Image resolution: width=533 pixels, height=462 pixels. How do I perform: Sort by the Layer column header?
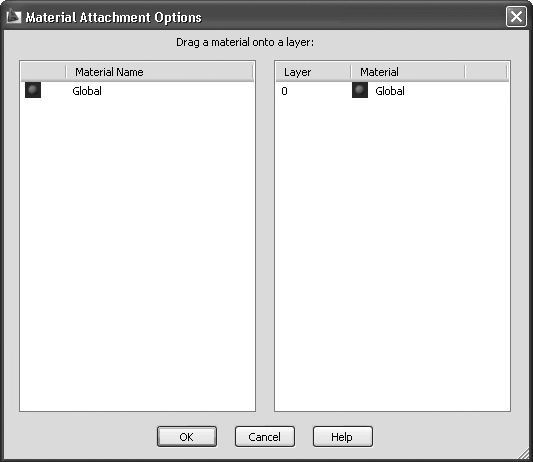click(x=313, y=72)
